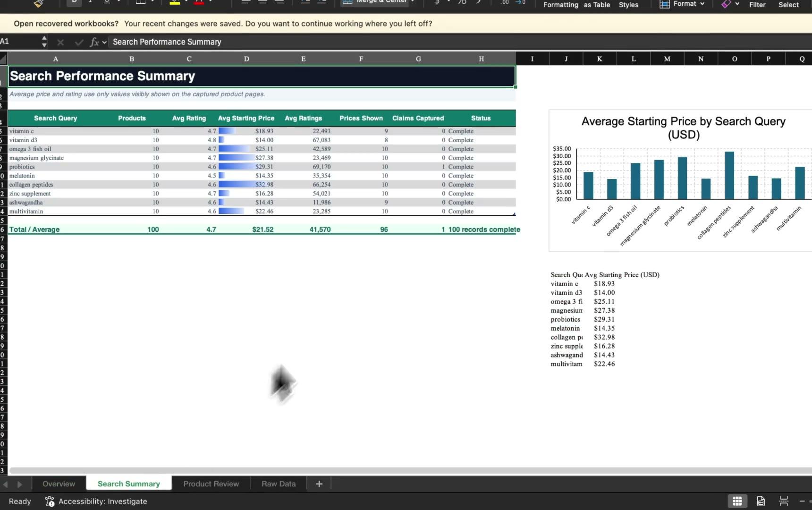Open the Format dropdown arrow
Image resolution: width=812 pixels, height=510 pixels.
tap(702, 4)
